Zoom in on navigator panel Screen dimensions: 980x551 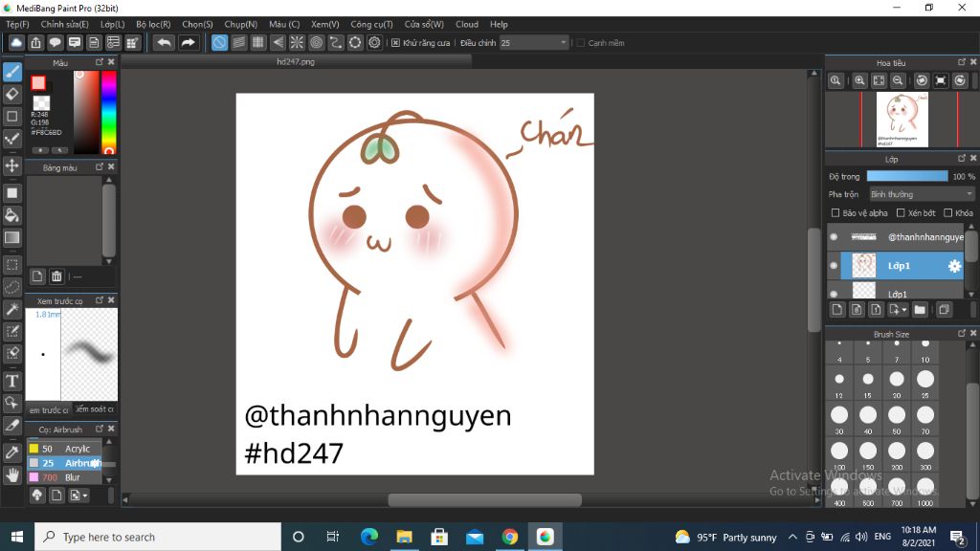(x=860, y=80)
